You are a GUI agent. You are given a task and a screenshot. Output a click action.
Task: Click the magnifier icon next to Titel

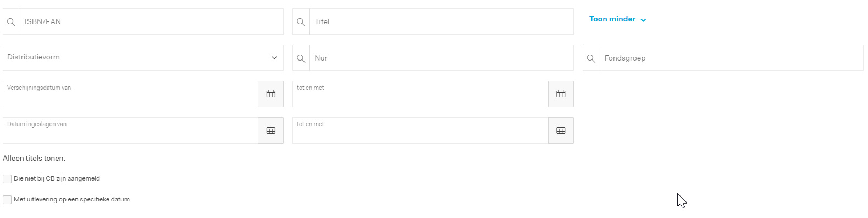tap(301, 22)
